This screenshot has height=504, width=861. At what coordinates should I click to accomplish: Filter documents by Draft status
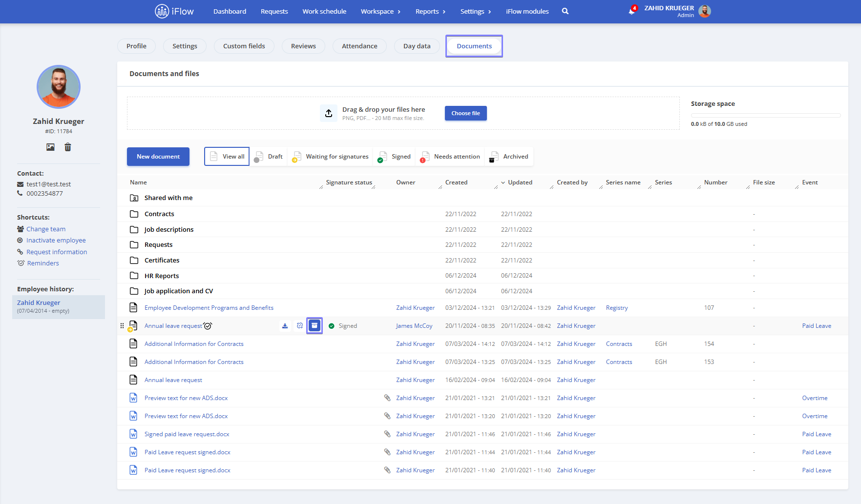[269, 157]
